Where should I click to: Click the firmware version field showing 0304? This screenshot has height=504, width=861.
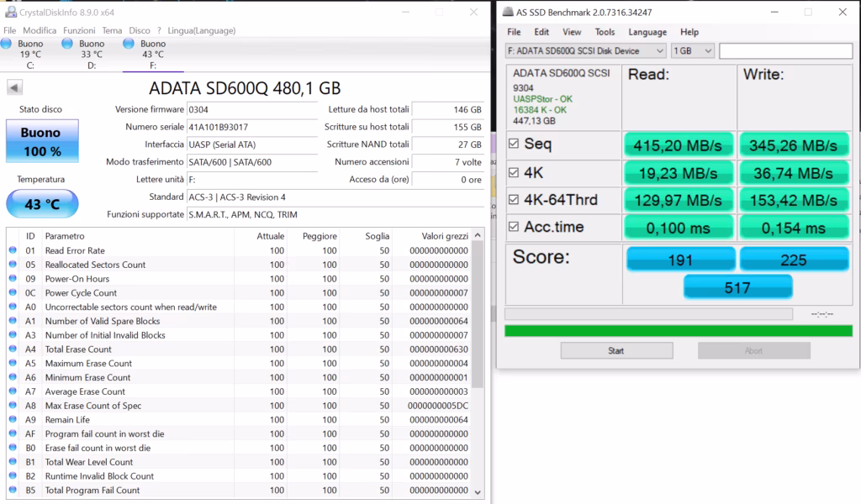(252, 110)
